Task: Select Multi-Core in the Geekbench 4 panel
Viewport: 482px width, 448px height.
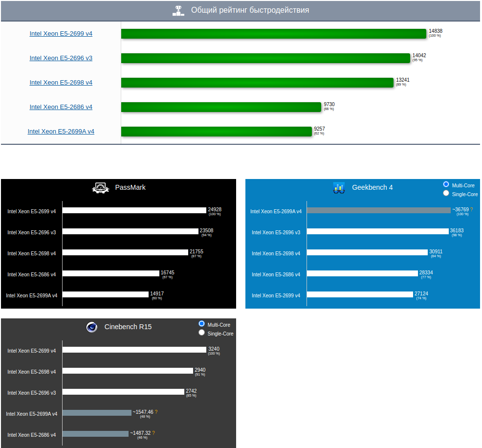Action: point(446,184)
